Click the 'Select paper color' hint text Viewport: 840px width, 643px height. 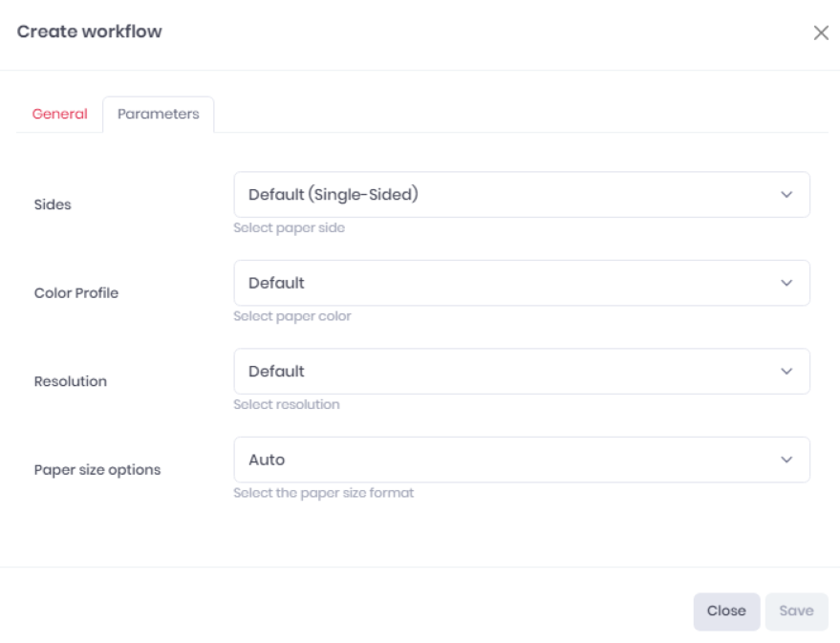[x=292, y=316]
